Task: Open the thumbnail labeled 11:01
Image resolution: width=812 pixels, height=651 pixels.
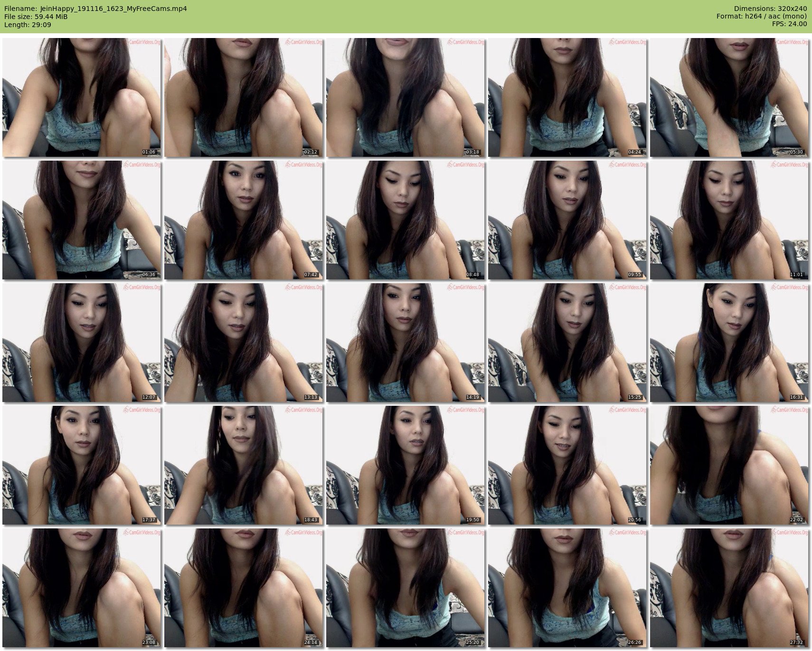Action: [729, 220]
